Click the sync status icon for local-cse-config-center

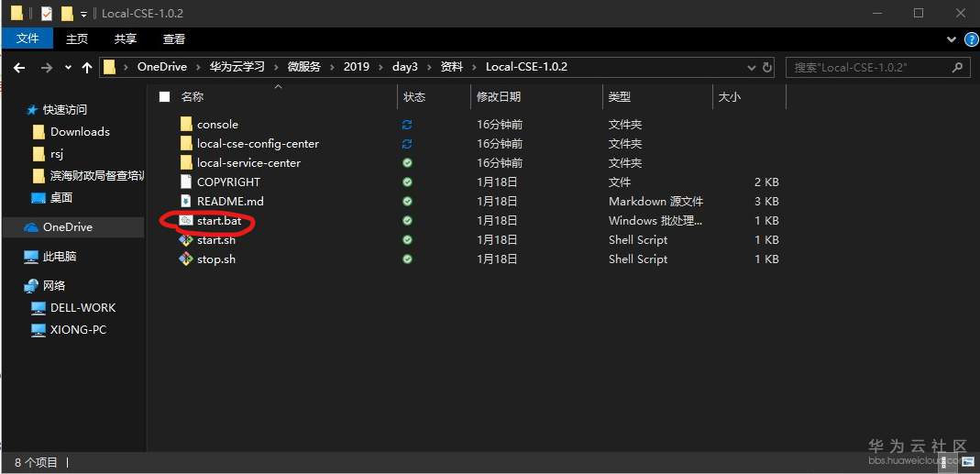[x=408, y=144]
